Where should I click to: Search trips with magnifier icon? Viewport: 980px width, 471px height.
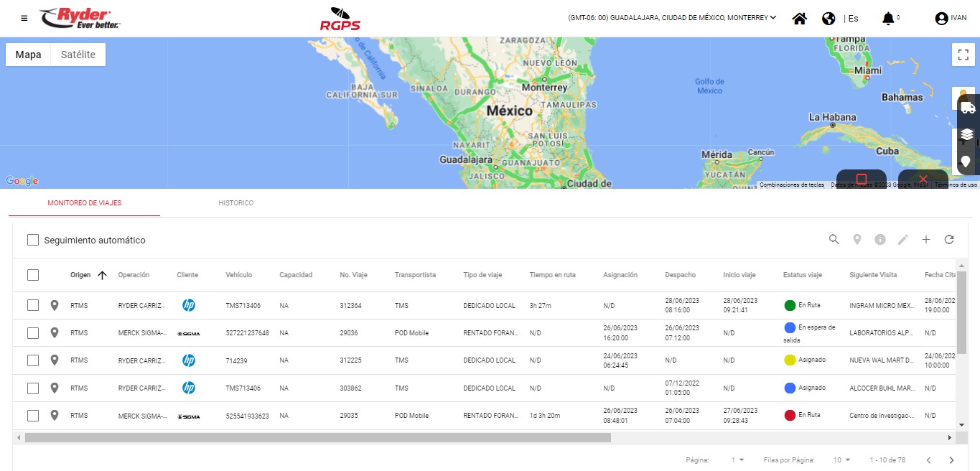tap(834, 240)
